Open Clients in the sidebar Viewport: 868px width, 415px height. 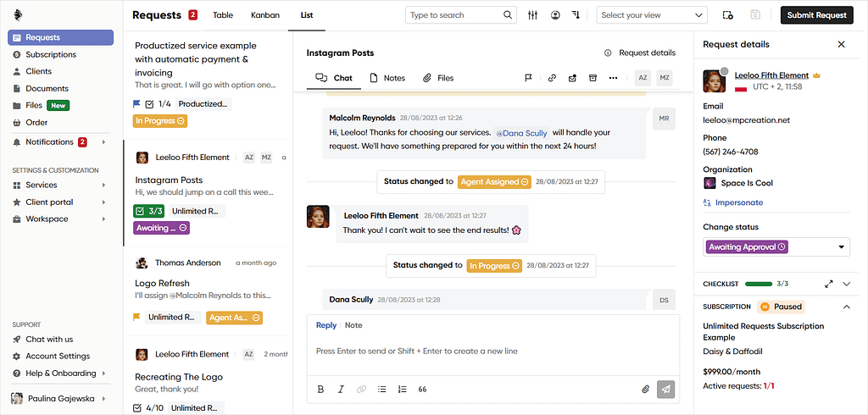tap(39, 71)
